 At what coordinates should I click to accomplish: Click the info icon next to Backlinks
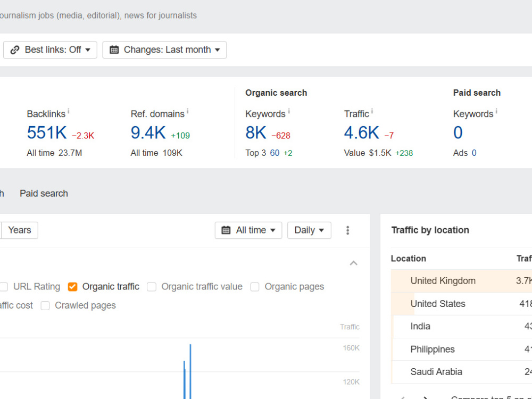pyautogui.click(x=68, y=111)
